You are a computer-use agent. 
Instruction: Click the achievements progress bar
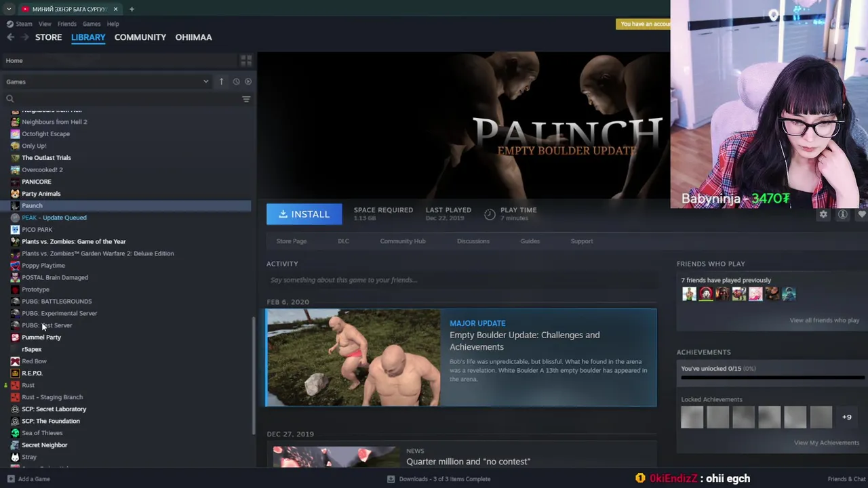coord(773,378)
